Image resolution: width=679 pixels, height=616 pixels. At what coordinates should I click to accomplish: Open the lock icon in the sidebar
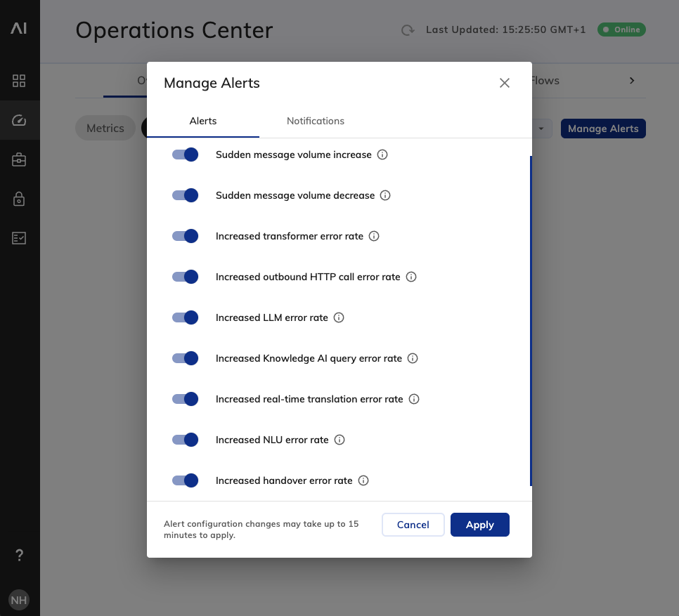(20, 199)
